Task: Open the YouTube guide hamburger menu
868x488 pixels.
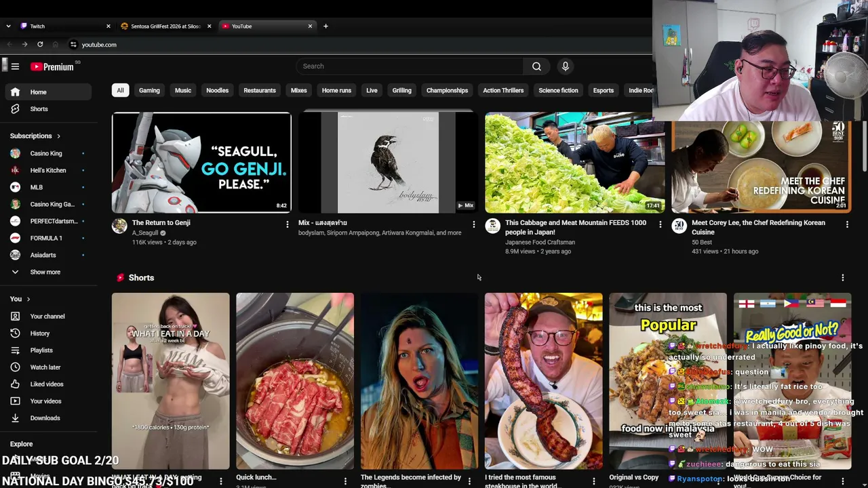Action: point(15,66)
